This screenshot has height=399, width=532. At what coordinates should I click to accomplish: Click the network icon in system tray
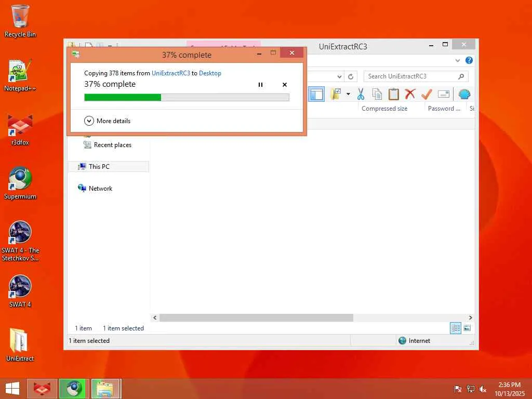point(470,389)
